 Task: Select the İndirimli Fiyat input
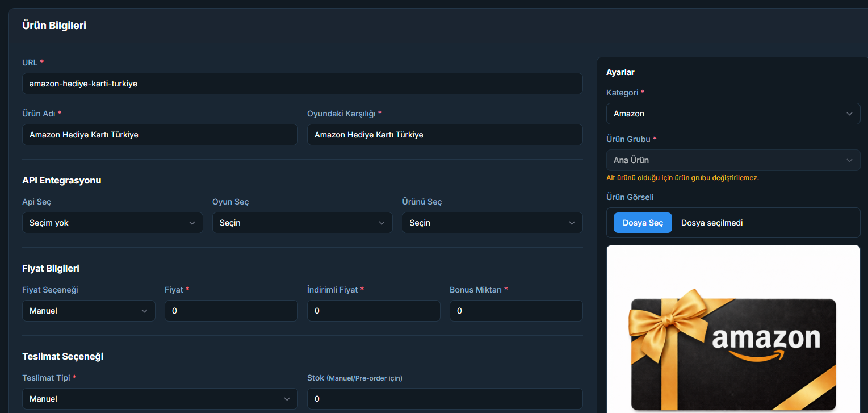click(x=374, y=311)
